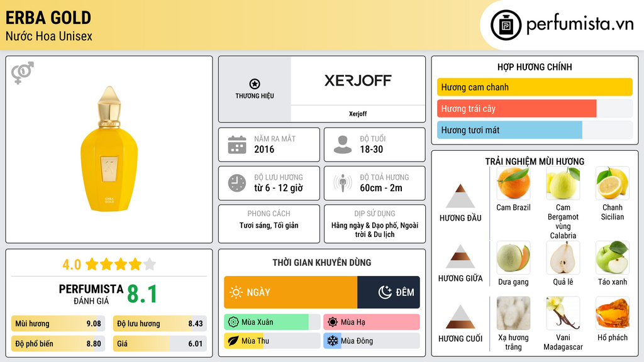Open the Xerjoff brand name link
This screenshot has width=644, height=362.
coord(358,114)
